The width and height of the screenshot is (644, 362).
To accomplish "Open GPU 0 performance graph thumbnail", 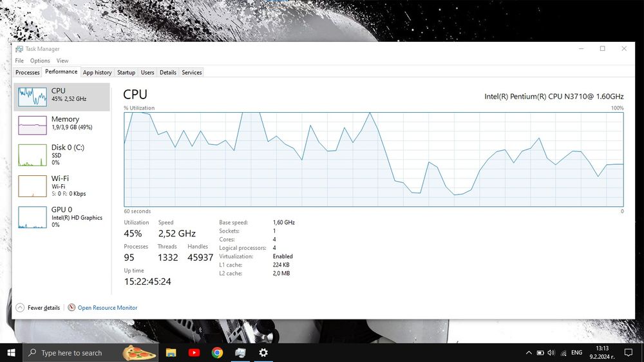I will click(x=32, y=217).
